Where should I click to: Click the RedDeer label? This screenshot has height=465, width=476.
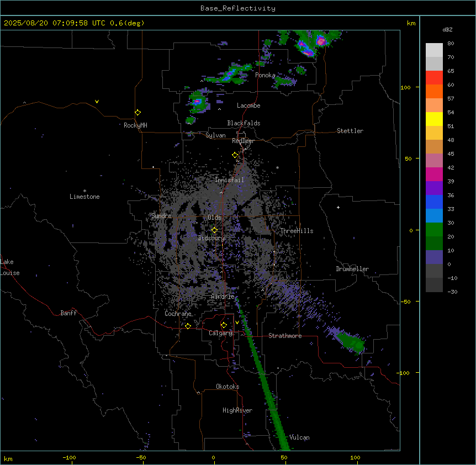tap(243, 141)
